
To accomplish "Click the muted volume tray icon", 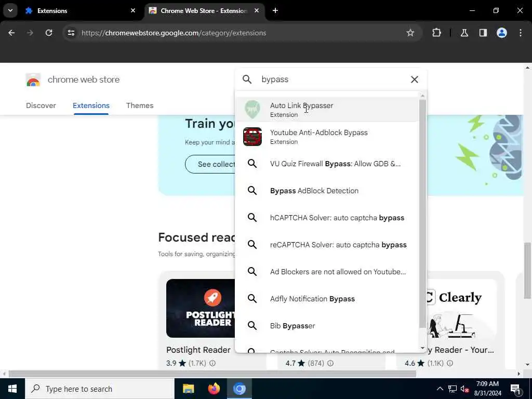I will 465,389.
